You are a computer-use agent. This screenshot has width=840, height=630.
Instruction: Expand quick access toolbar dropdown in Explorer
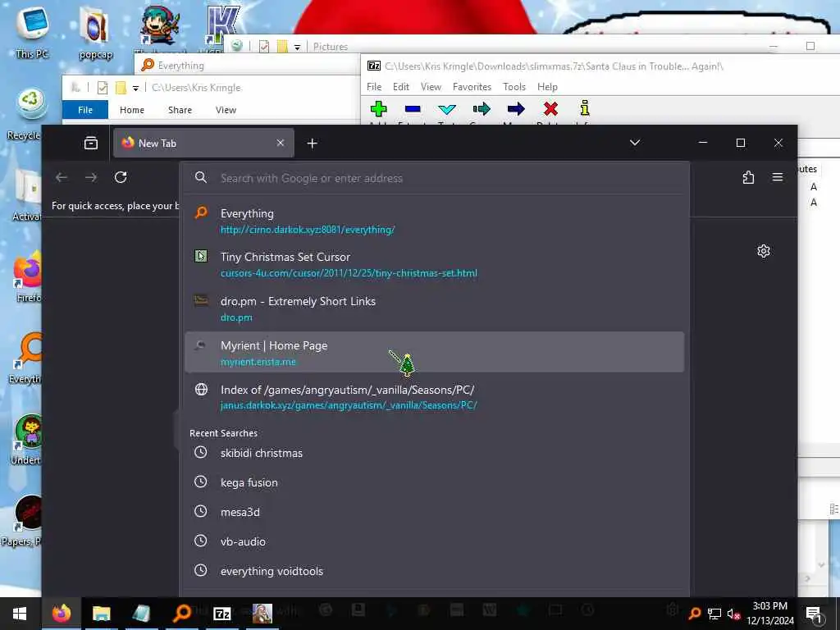135,88
